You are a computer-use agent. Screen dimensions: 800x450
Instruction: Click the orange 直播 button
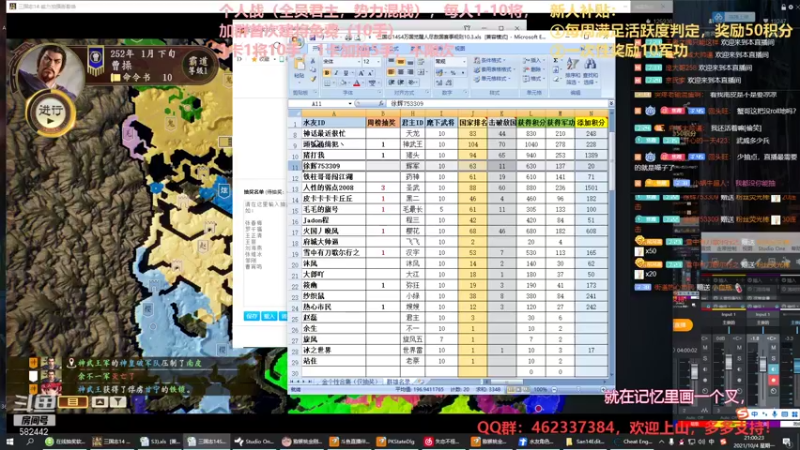pyautogui.click(x=682, y=325)
